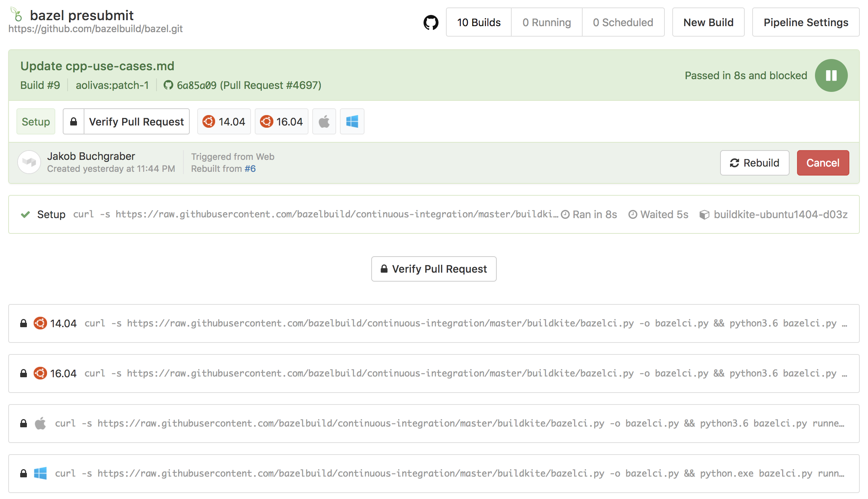
Task: Click the lock icon on 14.04 job row
Action: tap(24, 323)
